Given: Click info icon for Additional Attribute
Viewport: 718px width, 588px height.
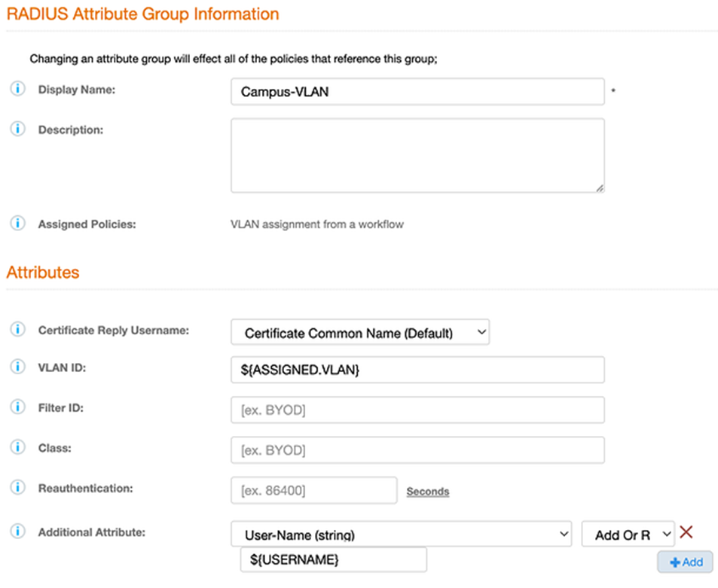Looking at the screenshot, I should pos(17,532).
